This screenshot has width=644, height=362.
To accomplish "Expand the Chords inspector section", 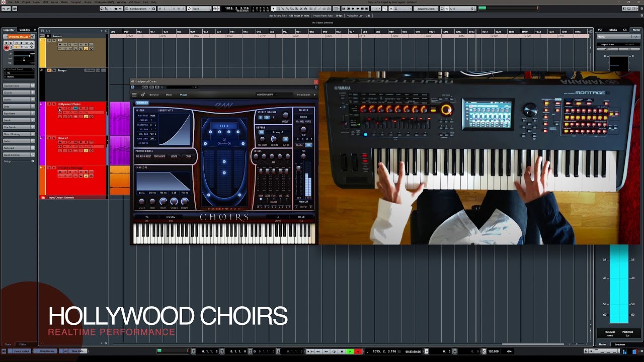I will pyautogui.click(x=19, y=93).
